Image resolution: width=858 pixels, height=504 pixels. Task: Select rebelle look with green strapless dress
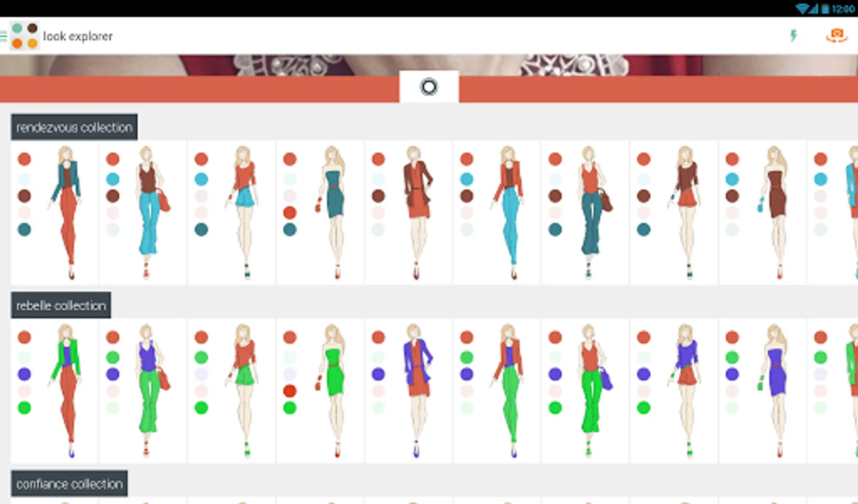tap(320, 391)
